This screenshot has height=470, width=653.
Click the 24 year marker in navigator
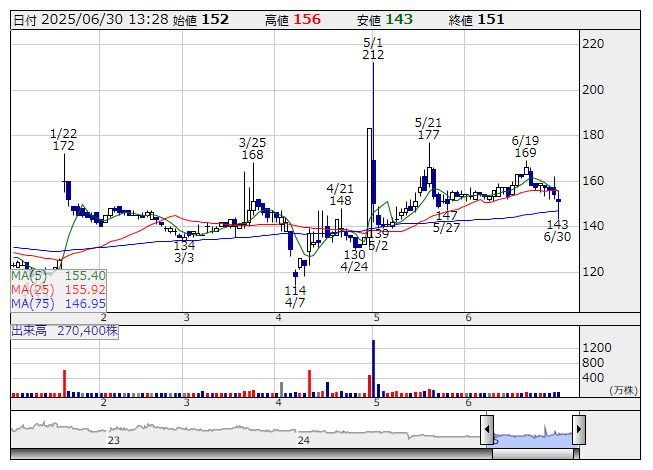[x=303, y=440]
